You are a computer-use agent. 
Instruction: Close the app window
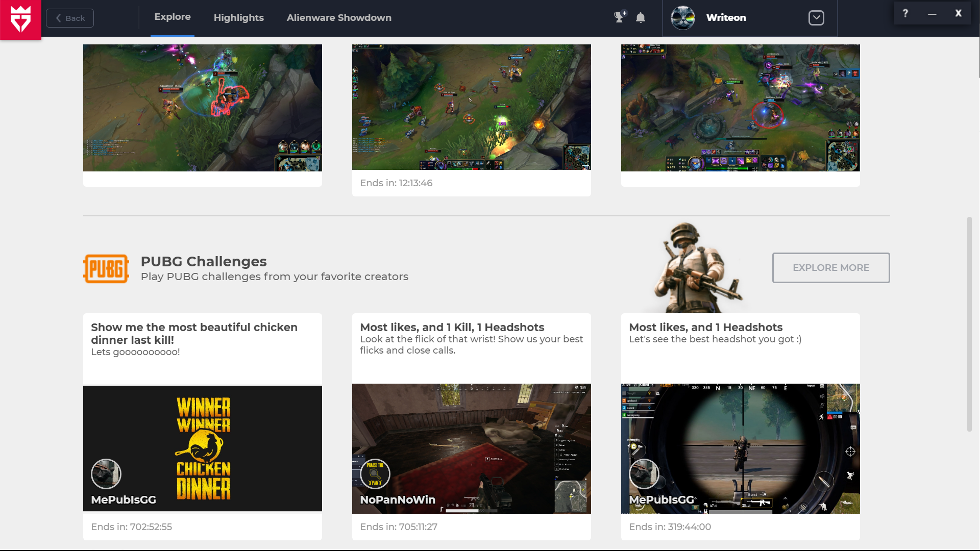click(x=959, y=13)
